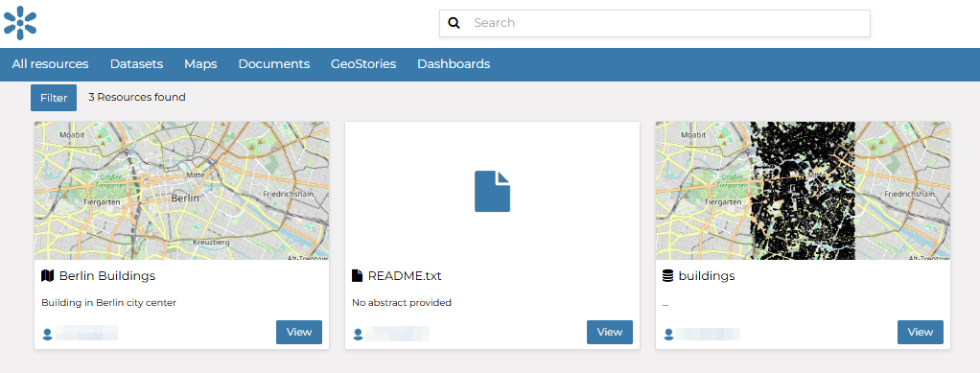
Task: Switch to the Datasets tab
Action: pyautogui.click(x=136, y=64)
